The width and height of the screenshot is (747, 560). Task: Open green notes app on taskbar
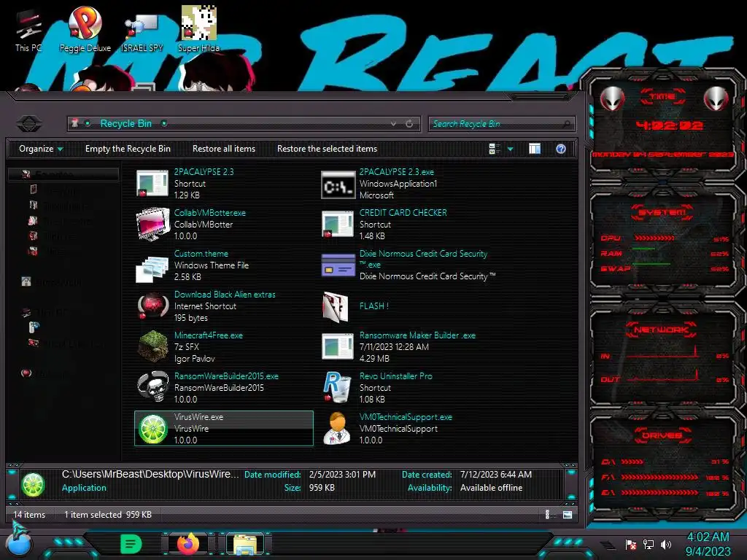[131, 544]
